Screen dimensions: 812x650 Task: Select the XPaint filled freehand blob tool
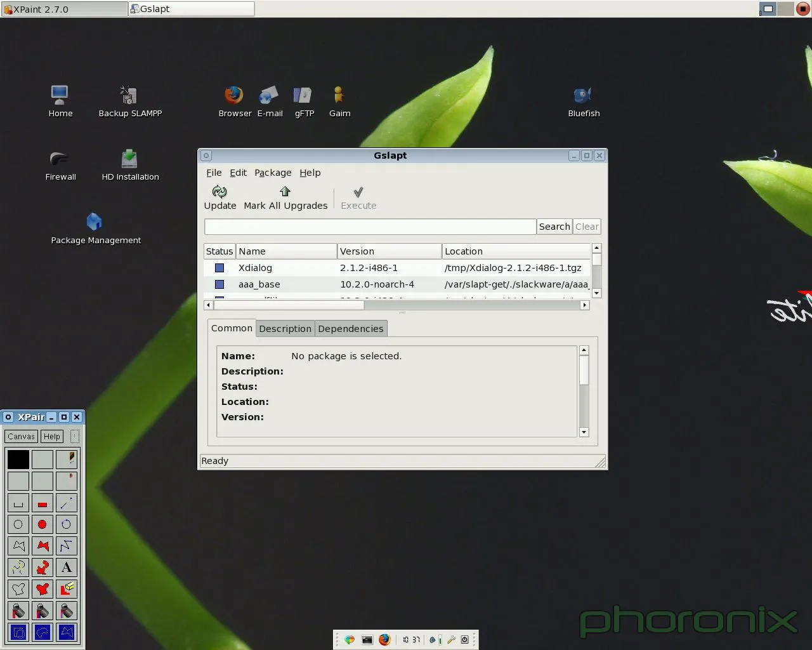[x=43, y=589]
